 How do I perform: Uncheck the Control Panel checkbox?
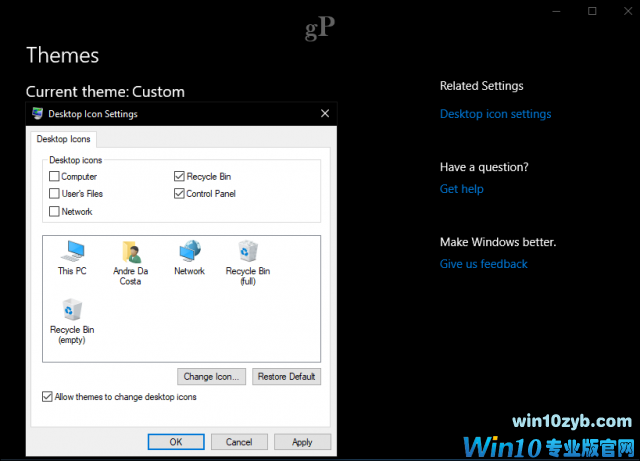pyautogui.click(x=180, y=194)
